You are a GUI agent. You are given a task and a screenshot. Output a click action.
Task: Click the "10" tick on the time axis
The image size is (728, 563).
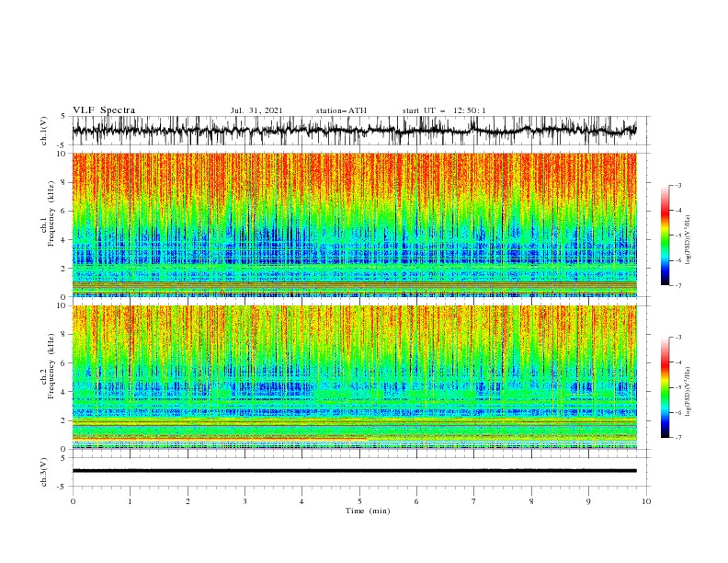(646, 501)
